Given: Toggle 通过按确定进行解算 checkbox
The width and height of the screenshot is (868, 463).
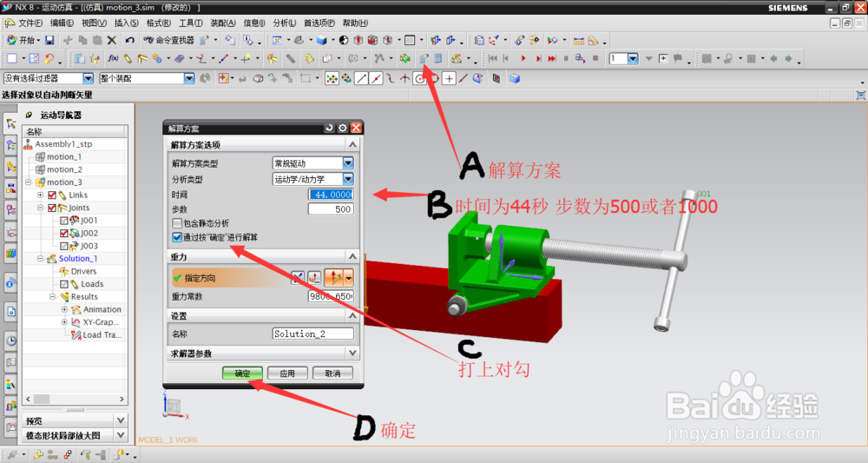Looking at the screenshot, I should (x=177, y=237).
